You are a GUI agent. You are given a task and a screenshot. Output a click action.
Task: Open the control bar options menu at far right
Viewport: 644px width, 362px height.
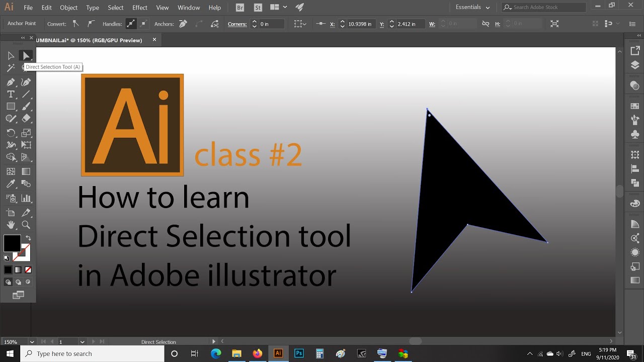(632, 24)
